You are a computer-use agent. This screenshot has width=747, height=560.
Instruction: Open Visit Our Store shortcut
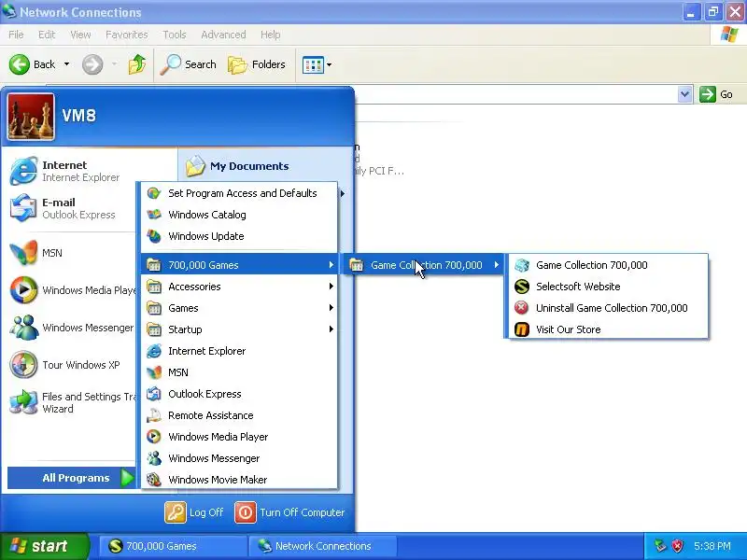pyautogui.click(x=608, y=329)
